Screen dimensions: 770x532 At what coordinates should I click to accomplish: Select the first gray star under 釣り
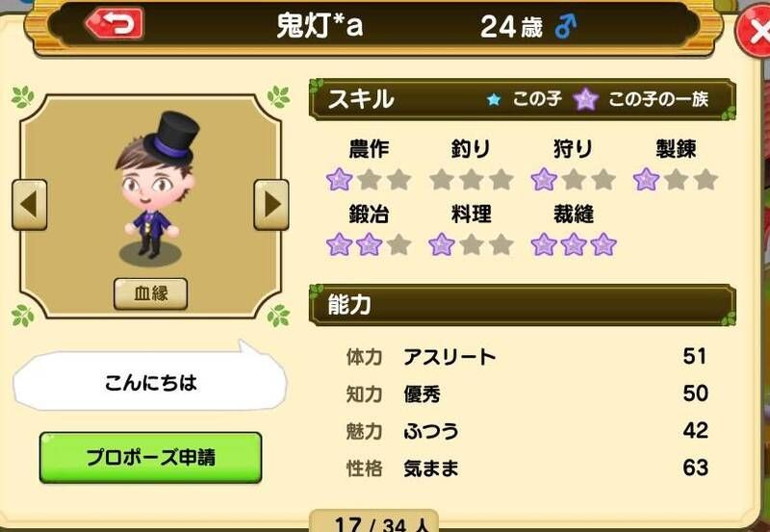click(442, 180)
